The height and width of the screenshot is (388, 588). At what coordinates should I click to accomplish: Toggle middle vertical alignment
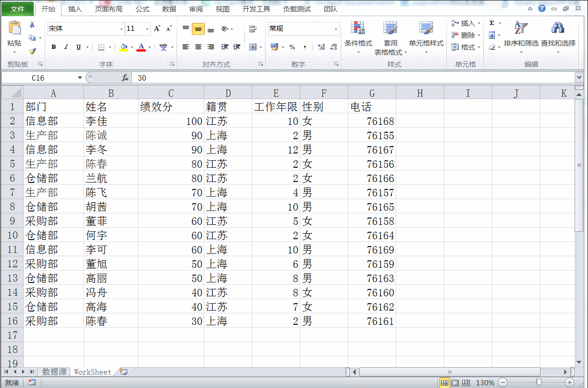pos(198,29)
